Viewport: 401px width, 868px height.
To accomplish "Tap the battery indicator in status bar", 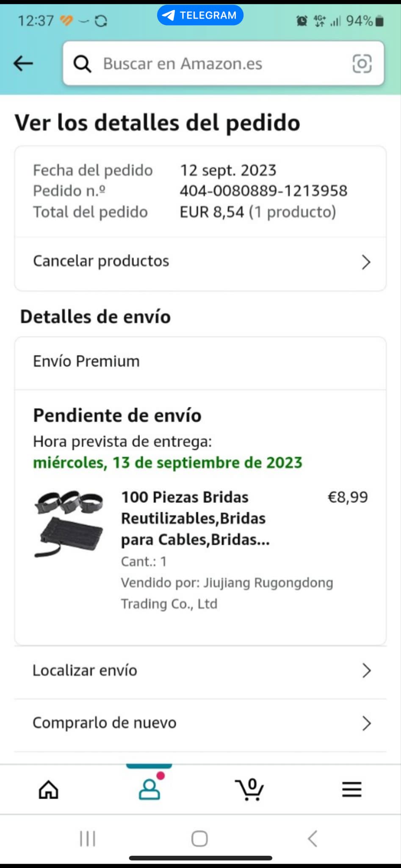I will pos(380,21).
